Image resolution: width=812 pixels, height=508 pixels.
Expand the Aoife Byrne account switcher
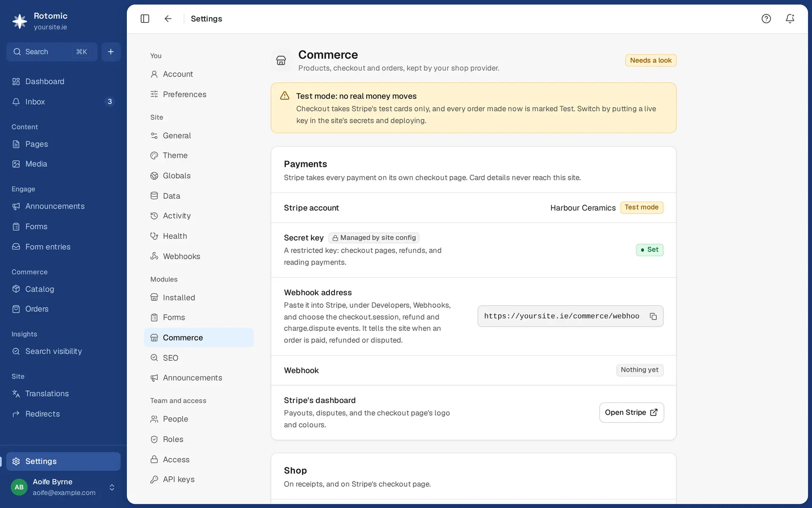point(63,487)
